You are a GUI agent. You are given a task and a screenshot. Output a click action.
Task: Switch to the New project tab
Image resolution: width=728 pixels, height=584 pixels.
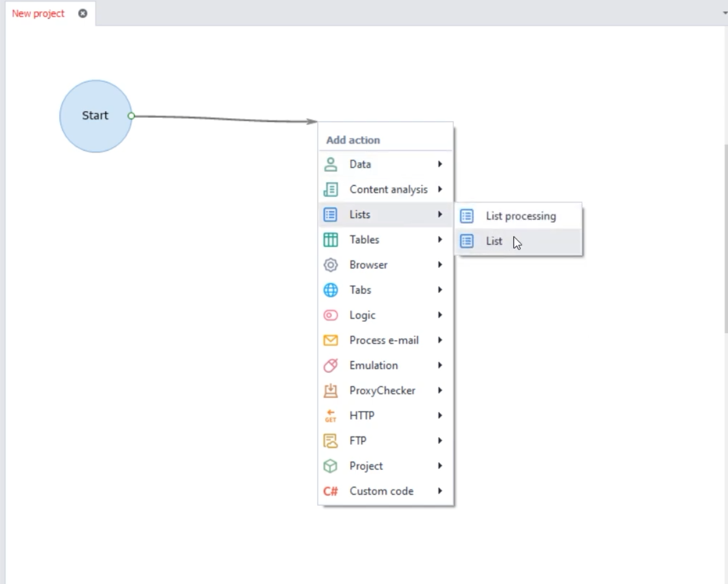click(x=38, y=14)
